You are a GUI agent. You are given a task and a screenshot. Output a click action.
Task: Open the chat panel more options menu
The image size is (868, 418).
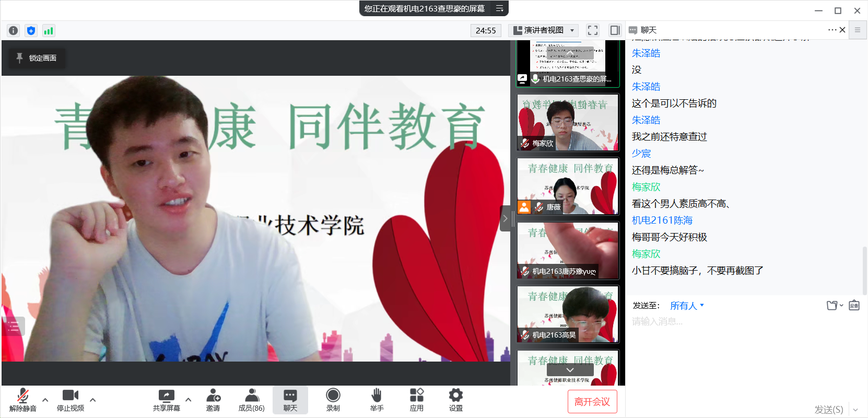pos(832,30)
